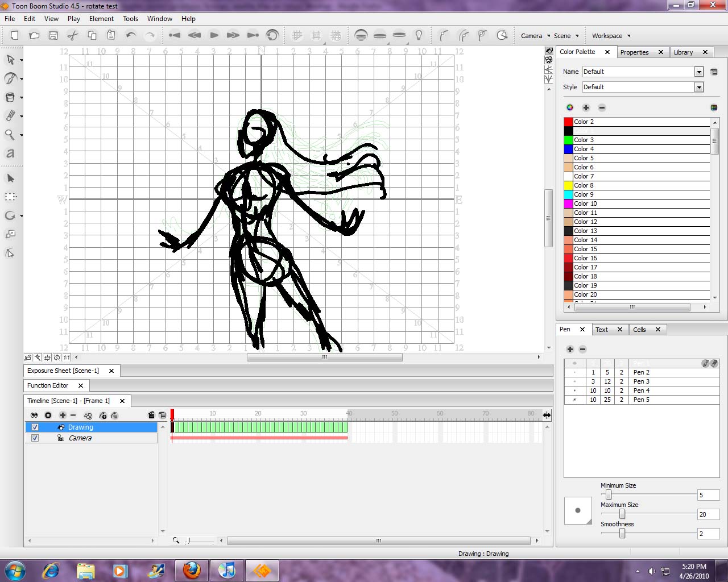Open the color picker wheel icon

pyautogui.click(x=570, y=107)
